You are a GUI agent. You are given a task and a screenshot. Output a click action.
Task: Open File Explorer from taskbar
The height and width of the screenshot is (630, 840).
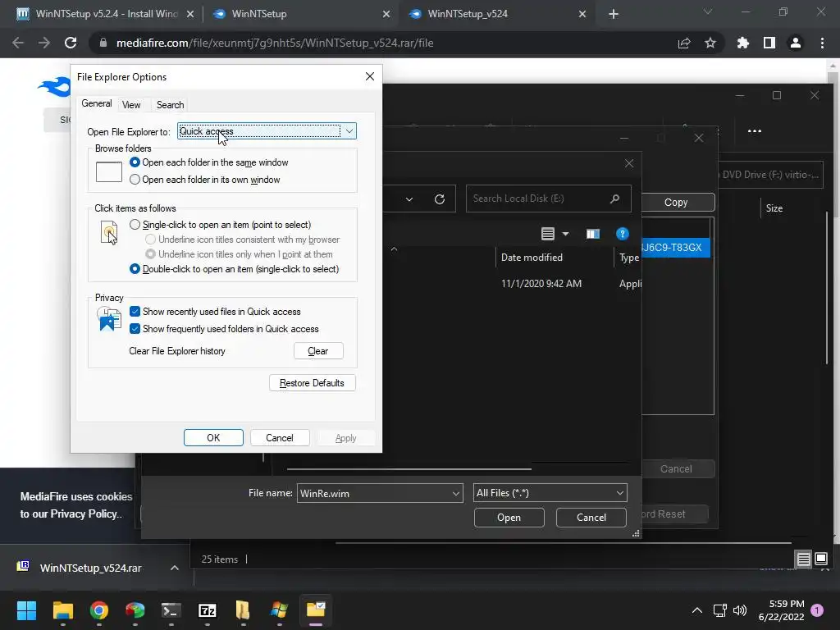point(62,610)
